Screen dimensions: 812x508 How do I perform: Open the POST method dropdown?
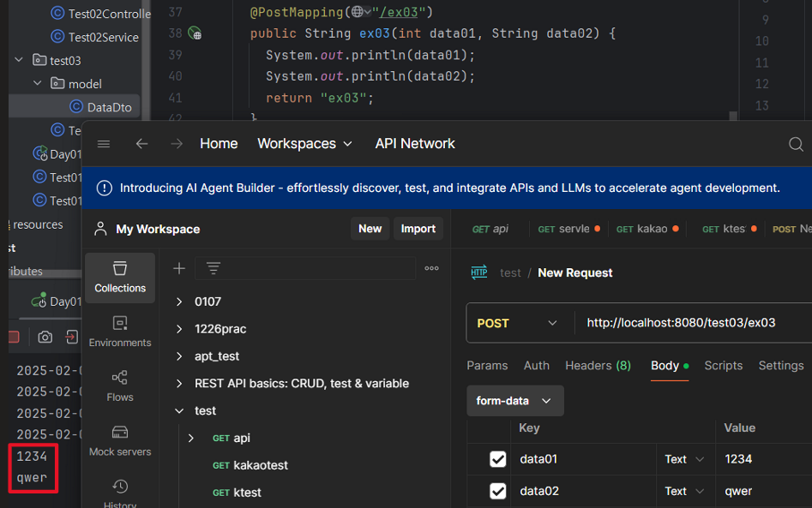517,323
